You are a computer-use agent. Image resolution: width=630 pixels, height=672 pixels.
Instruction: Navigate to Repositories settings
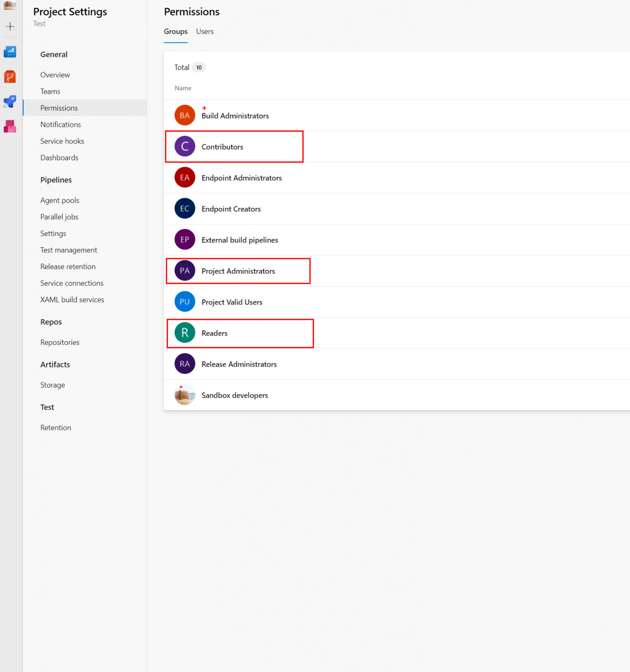60,343
